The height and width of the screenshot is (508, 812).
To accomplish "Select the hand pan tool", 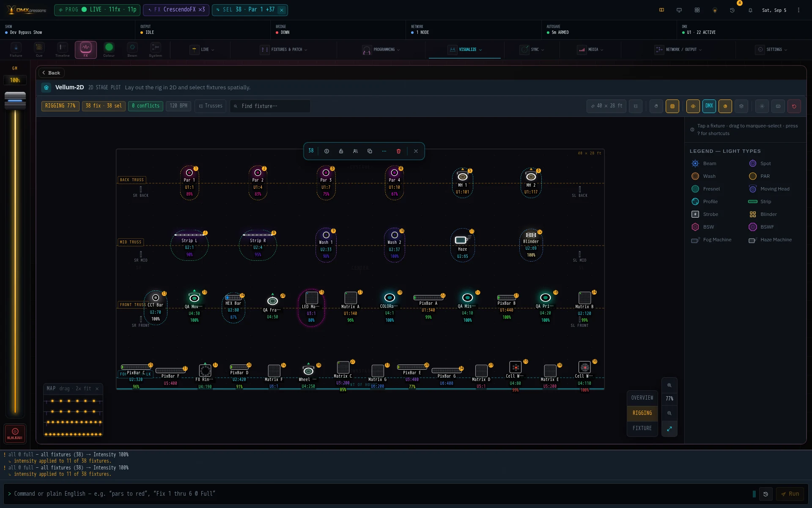I will pos(656,106).
